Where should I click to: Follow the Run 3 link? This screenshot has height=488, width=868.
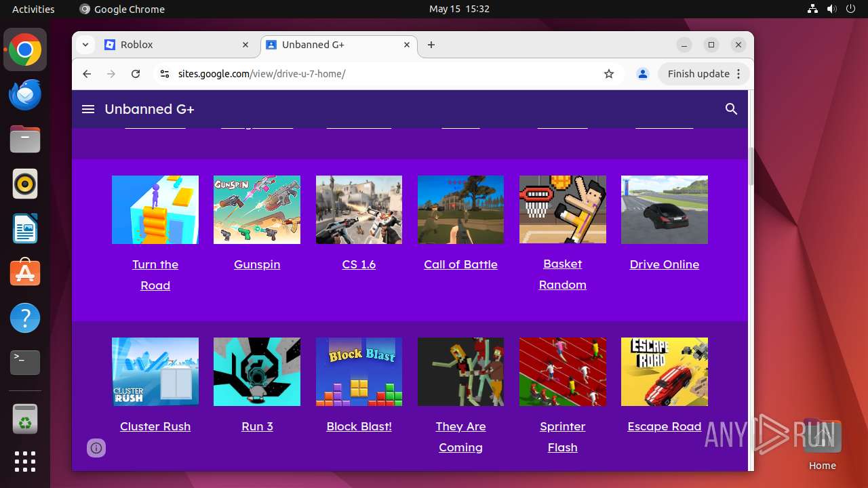(x=257, y=426)
